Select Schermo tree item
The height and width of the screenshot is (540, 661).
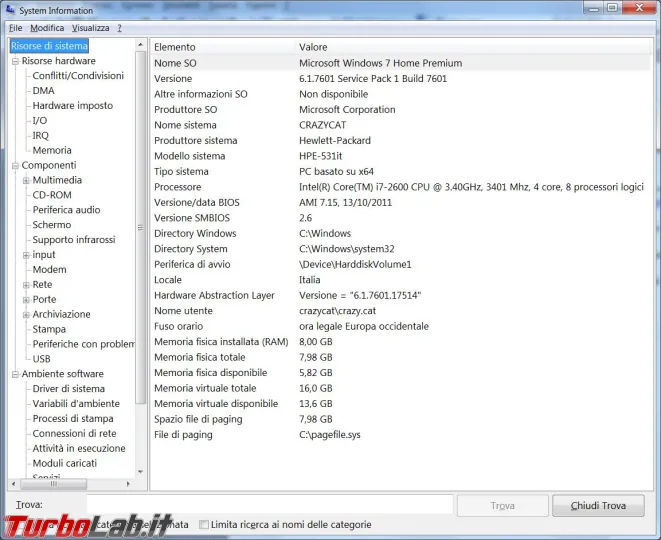pyautogui.click(x=51, y=225)
